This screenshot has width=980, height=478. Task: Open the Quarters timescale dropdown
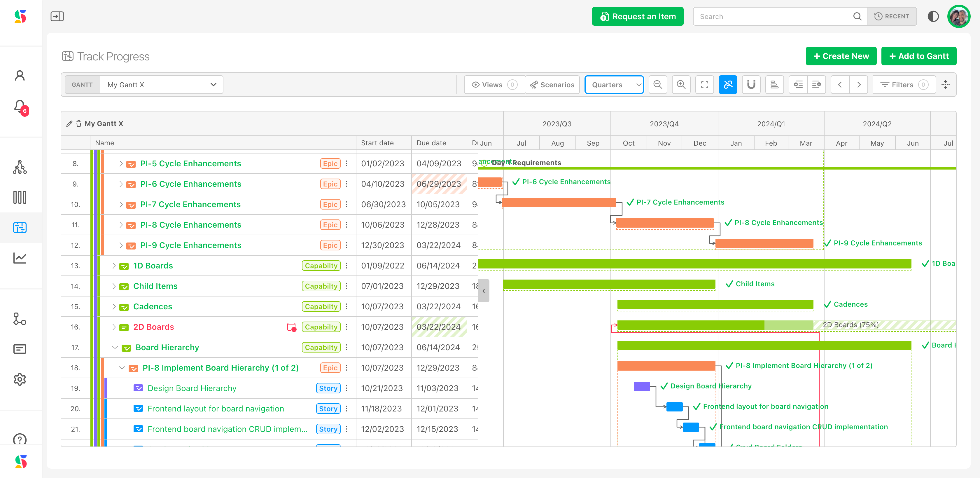tap(614, 85)
